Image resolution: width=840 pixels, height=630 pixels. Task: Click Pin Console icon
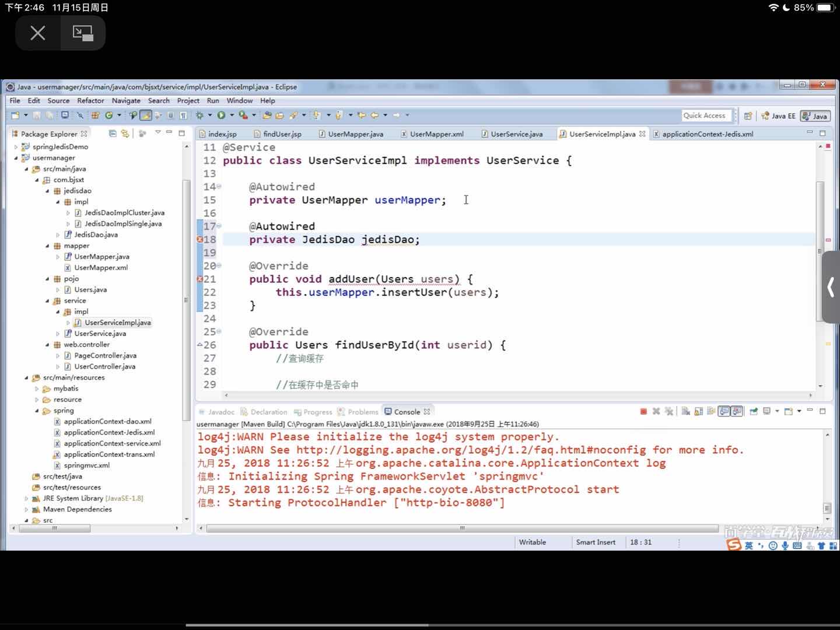[x=754, y=411]
